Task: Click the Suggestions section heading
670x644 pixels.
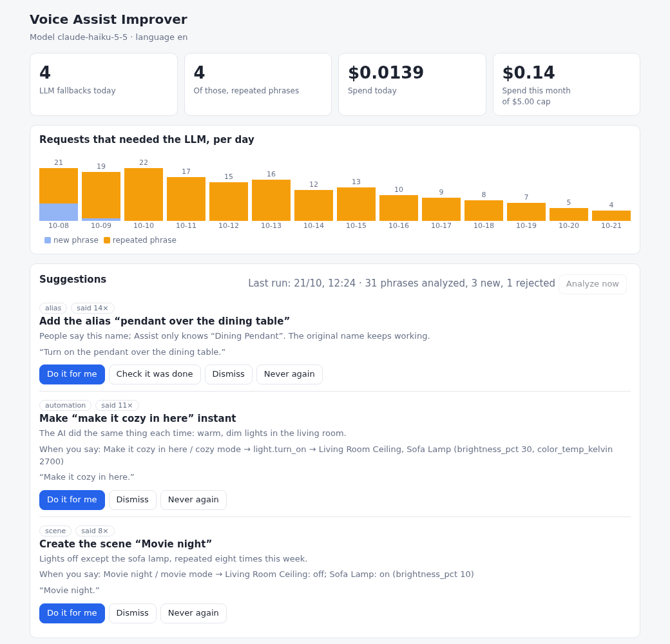Action: 73,279
